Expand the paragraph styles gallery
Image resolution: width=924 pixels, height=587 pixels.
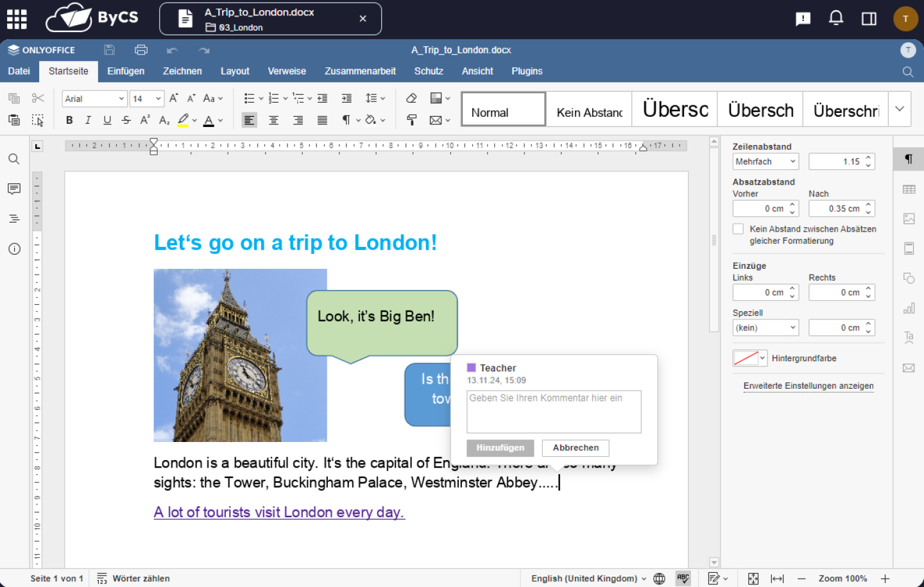pyautogui.click(x=900, y=109)
